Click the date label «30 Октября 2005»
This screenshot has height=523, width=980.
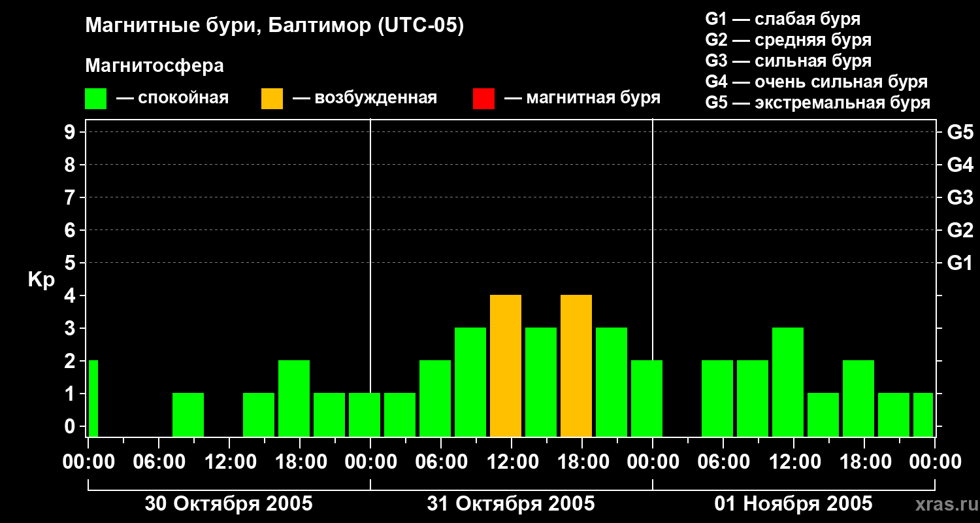229,504
